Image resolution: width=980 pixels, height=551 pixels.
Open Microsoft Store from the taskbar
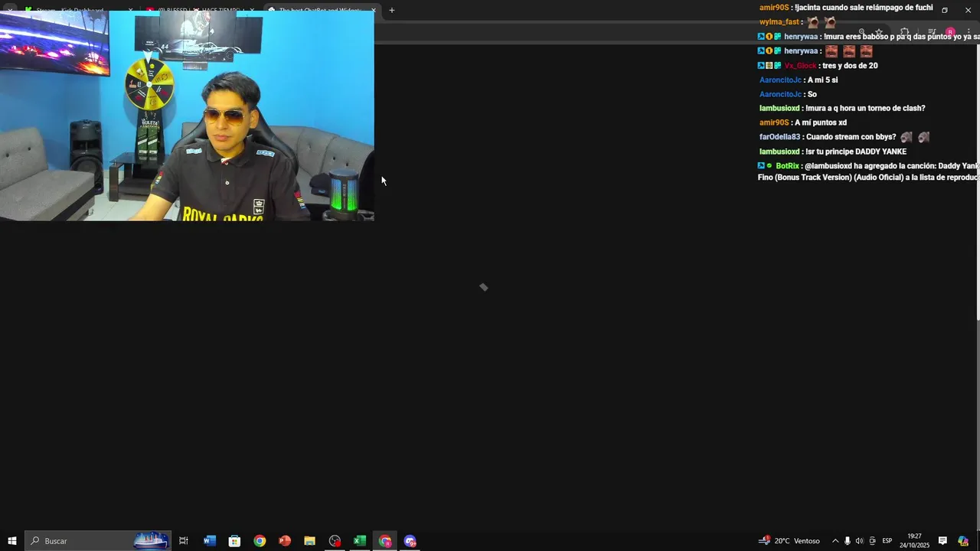pyautogui.click(x=235, y=541)
